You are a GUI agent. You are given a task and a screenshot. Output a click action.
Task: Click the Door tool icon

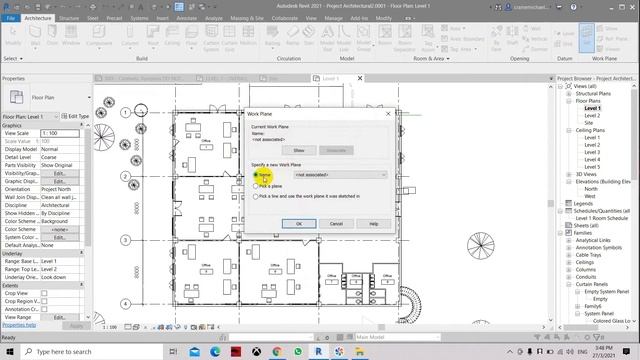pos(52,35)
